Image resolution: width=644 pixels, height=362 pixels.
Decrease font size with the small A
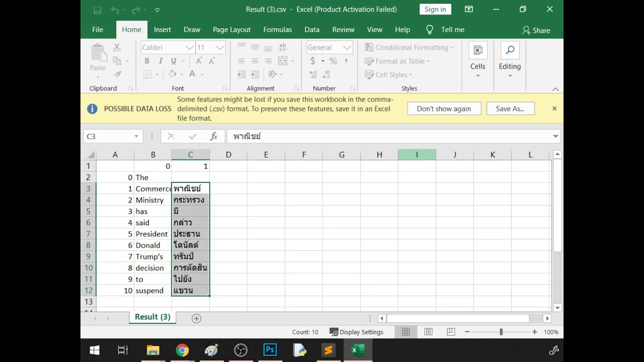point(211,61)
